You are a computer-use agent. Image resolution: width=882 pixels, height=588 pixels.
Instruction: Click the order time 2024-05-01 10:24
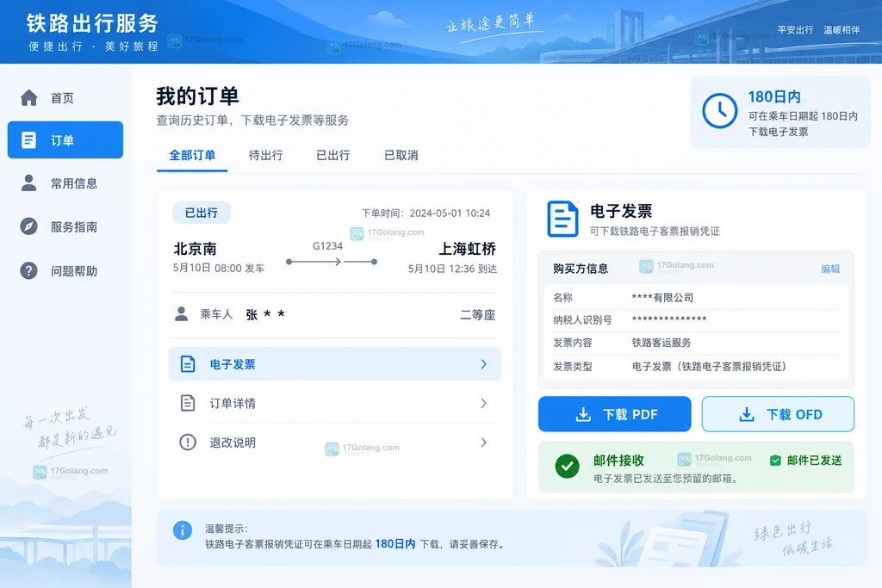click(x=450, y=213)
